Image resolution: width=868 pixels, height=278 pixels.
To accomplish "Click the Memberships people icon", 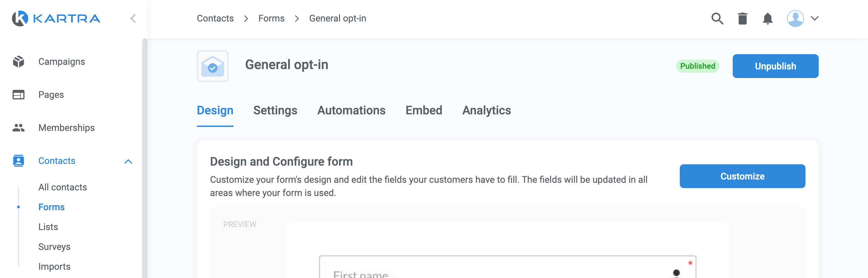I will (19, 128).
